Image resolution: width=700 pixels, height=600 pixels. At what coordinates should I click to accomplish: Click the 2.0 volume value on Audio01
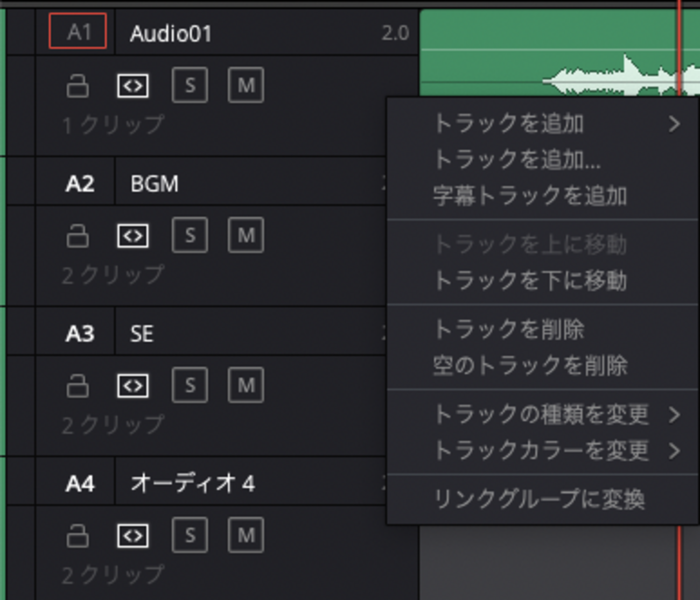coord(395,32)
